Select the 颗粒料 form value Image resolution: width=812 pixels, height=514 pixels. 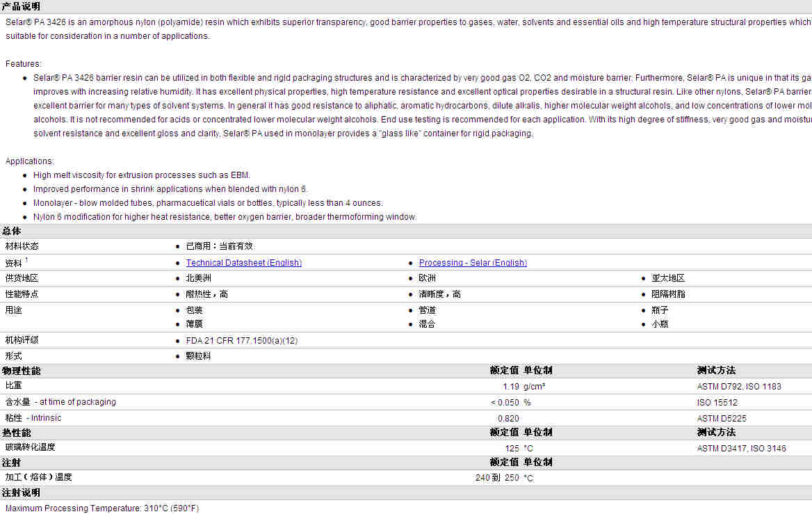click(x=198, y=357)
